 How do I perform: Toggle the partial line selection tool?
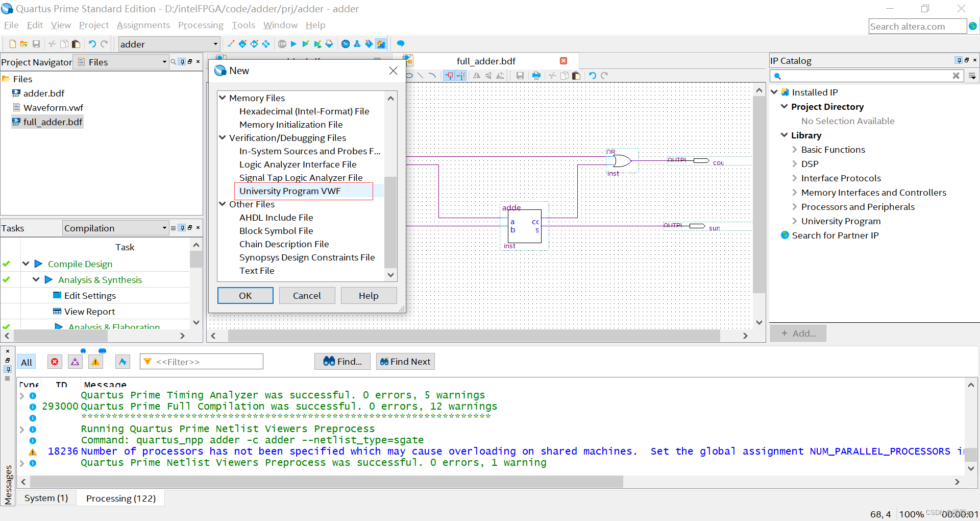[461, 76]
